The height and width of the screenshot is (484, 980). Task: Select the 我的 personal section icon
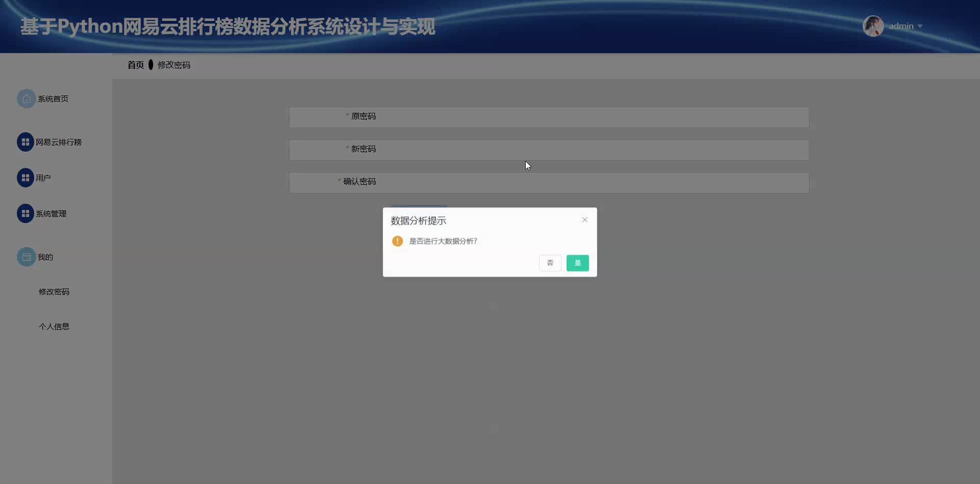(x=26, y=257)
